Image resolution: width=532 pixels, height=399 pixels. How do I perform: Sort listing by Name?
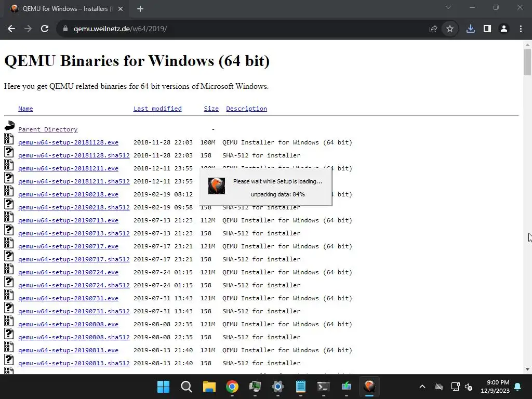click(x=25, y=109)
